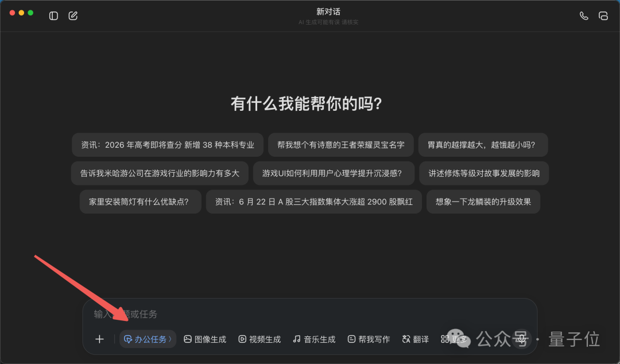Click the overlapping-windows icon beside the phone
This screenshot has height=364, width=620.
603,16
